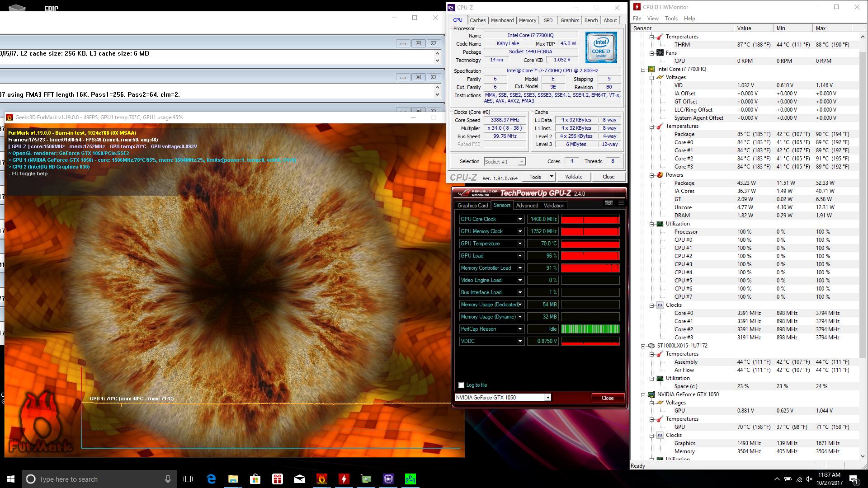Launch Microsoft Edge from the taskbar

point(211,479)
